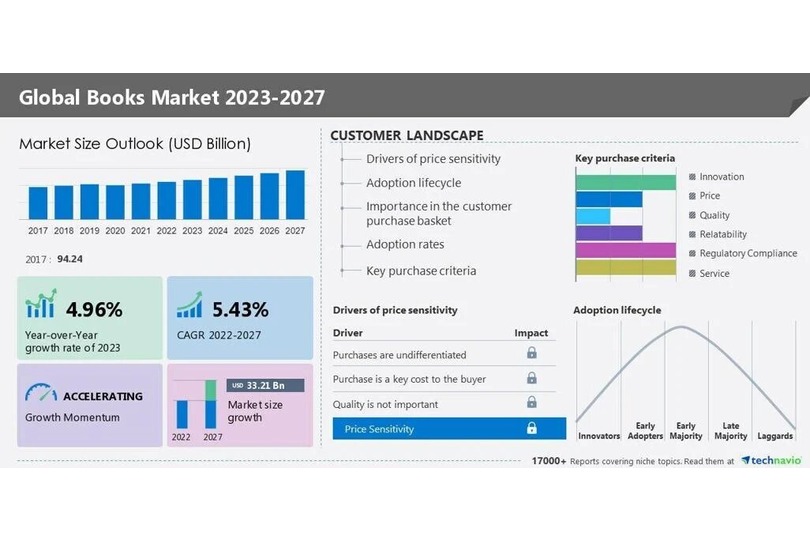Click 'Adoption rates' list item
This screenshot has height=540, width=810.
[405, 244]
